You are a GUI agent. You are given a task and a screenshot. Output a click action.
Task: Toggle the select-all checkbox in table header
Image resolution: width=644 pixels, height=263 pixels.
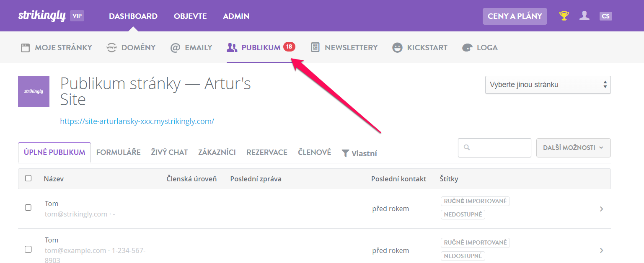[x=28, y=178]
